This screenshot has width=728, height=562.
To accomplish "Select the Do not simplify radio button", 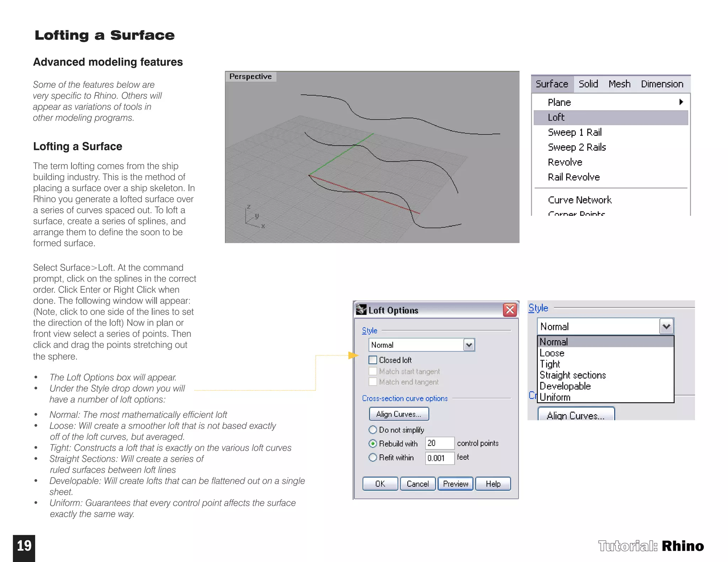I will (x=373, y=430).
